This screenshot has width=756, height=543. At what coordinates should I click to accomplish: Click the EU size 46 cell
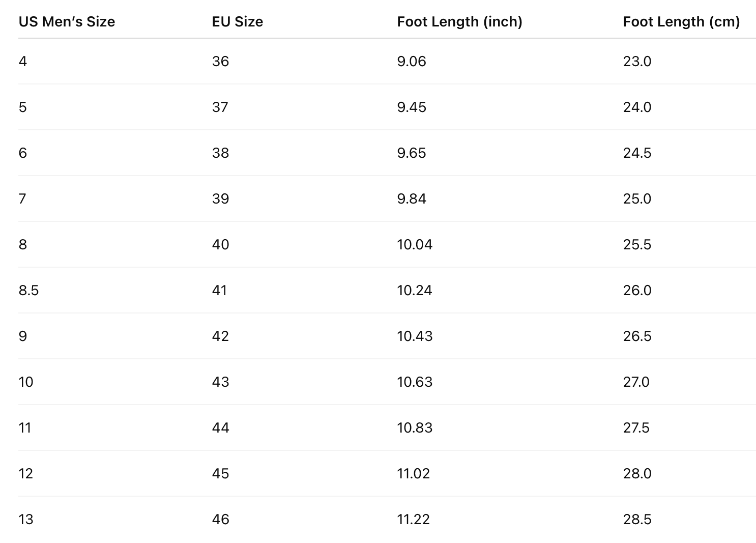(220, 520)
